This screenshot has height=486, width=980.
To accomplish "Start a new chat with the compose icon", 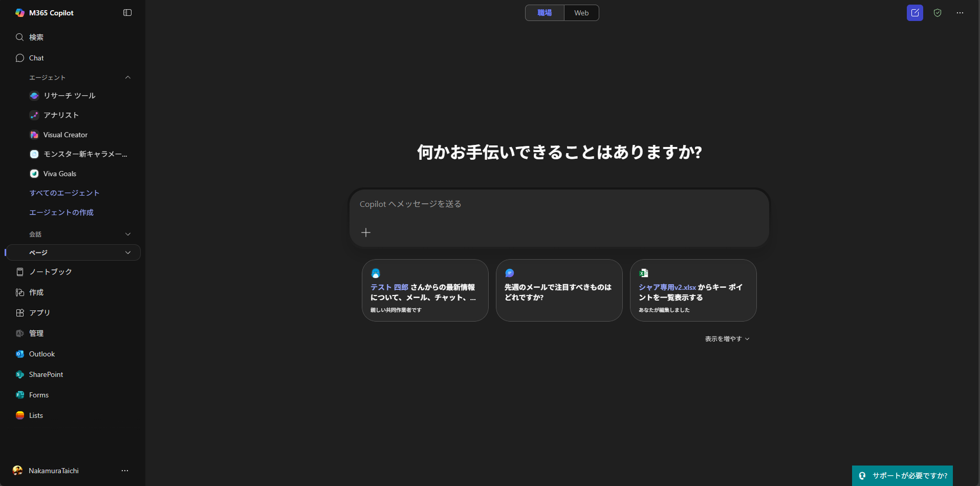I will click(915, 13).
